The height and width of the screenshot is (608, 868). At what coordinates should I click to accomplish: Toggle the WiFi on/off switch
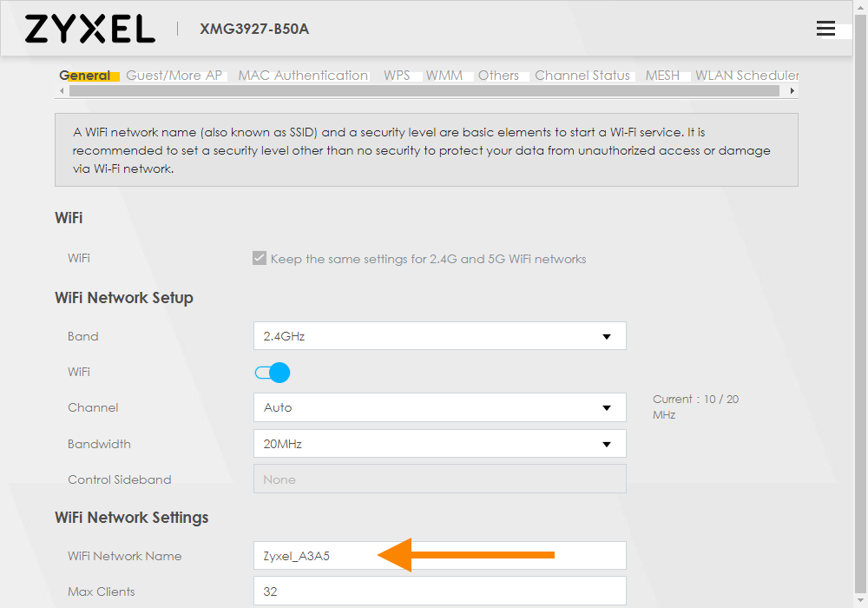pyautogui.click(x=272, y=372)
